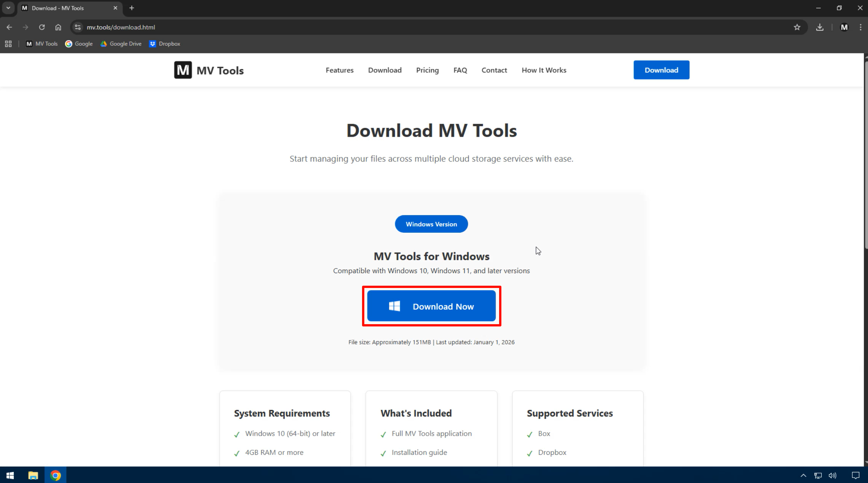Navigate back using the browser arrow

coord(9,27)
